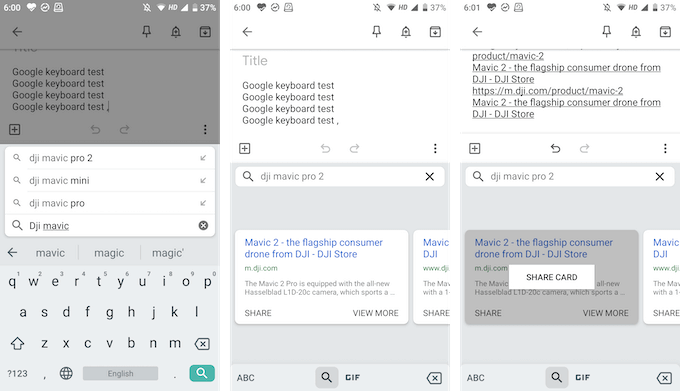Viewport: 680px width, 391px height.
Task: Tap the green search key
Action: pos(202,373)
